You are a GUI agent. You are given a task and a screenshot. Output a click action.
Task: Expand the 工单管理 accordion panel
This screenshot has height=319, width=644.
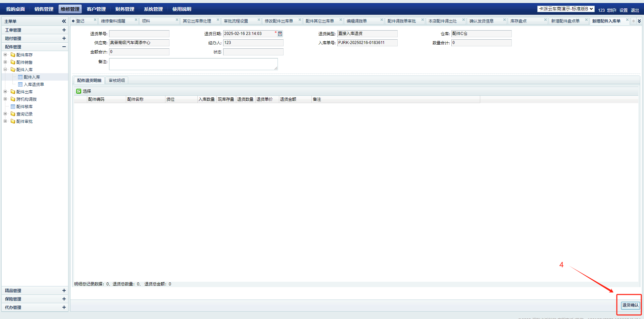(64, 30)
